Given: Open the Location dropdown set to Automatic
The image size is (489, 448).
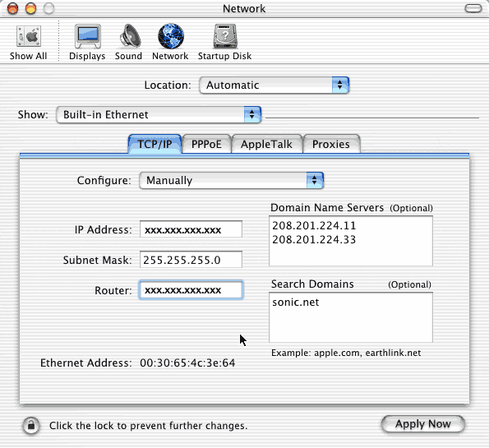Looking at the screenshot, I should coord(274,85).
